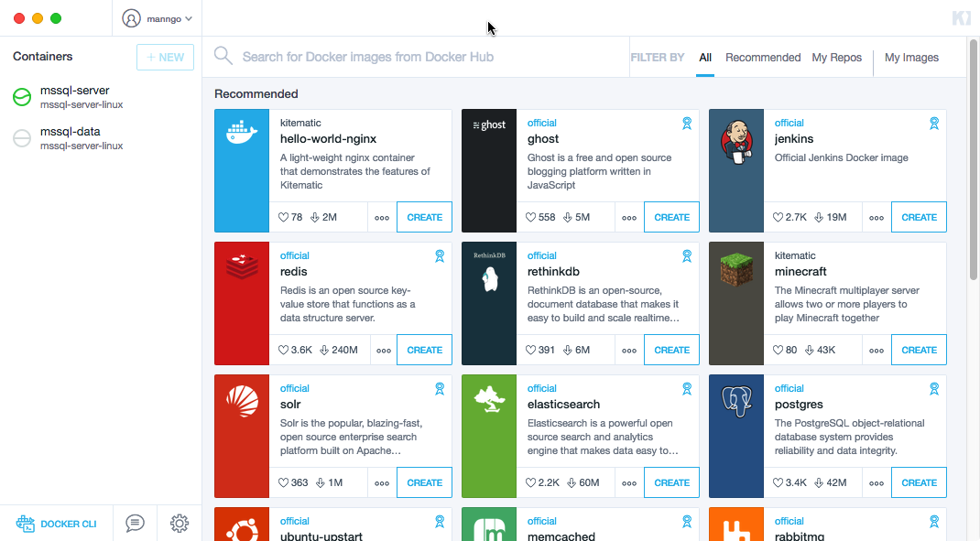
Task: Click the postgres elephant thumbnail
Action: [736, 436]
